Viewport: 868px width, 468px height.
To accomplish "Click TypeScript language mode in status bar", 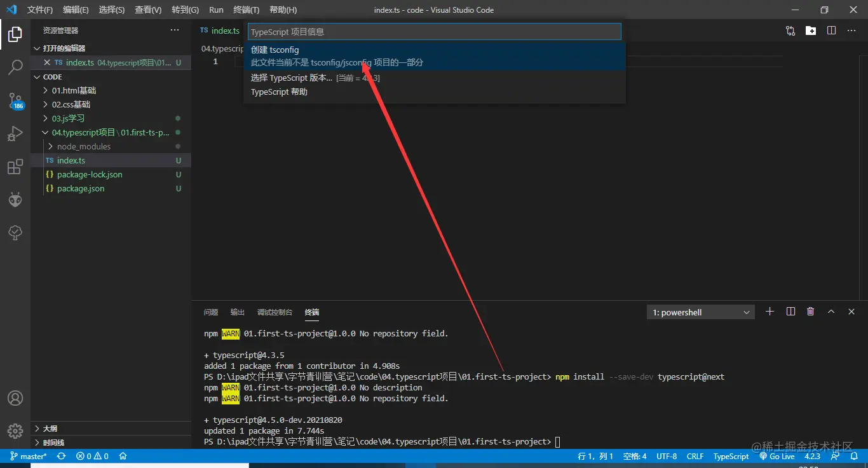I will pos(731,456).
